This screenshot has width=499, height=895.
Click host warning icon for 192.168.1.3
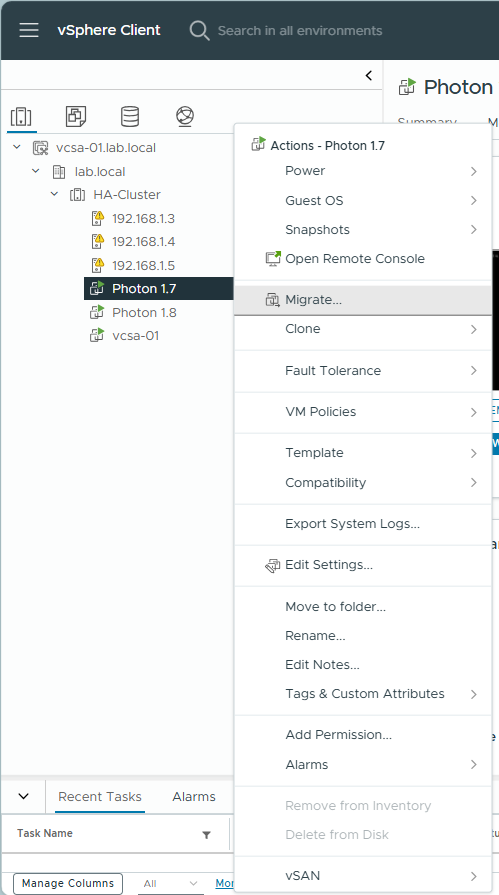pyautogui.click(x=98, y=218)
